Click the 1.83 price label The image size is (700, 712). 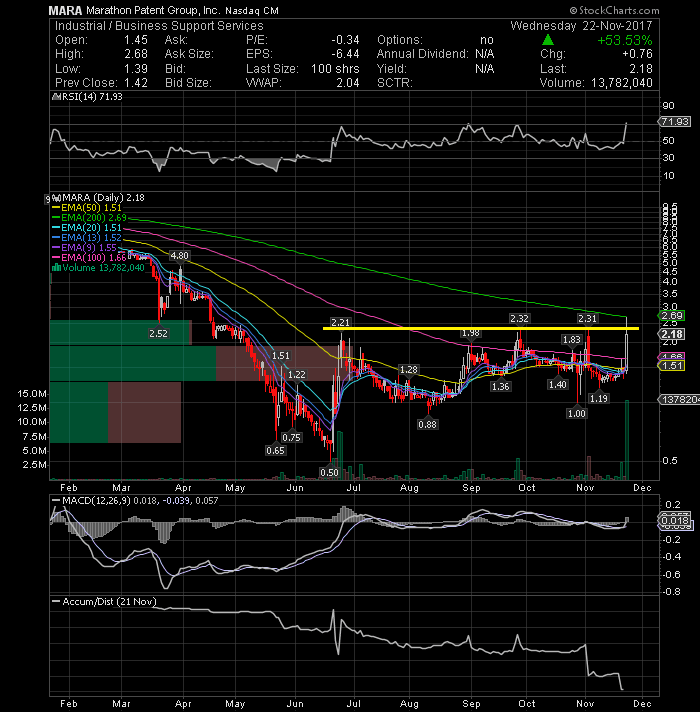[x=571, y=340]
